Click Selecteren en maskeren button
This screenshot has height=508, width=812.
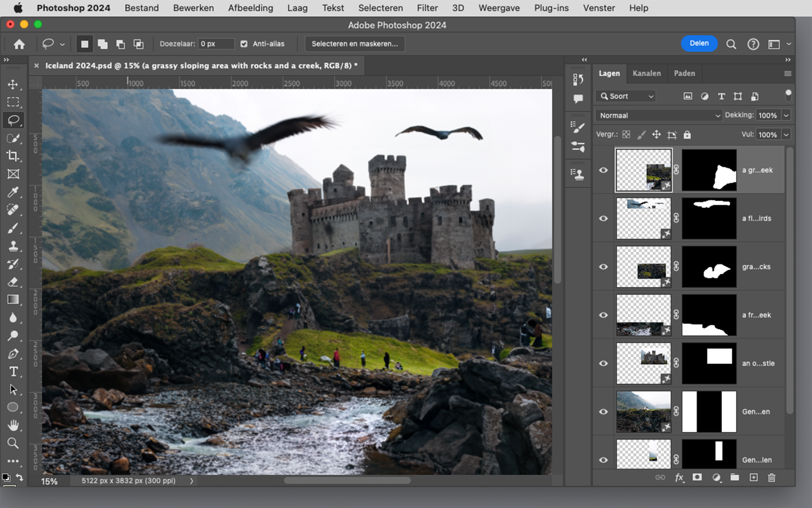354,44
